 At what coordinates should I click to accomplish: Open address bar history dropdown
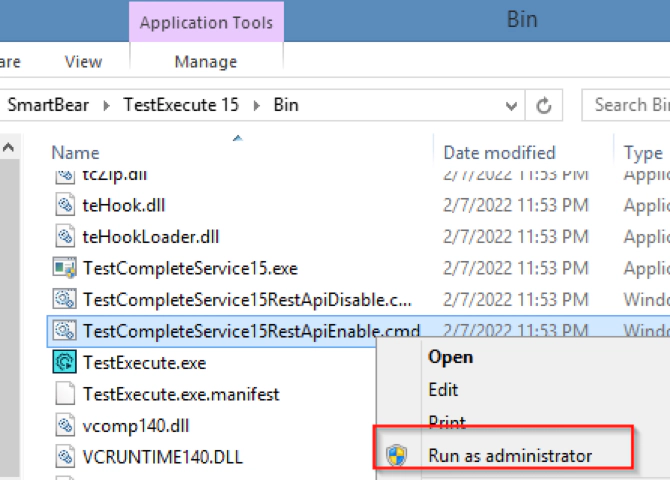pyautogui.click(x=511, y=105)
